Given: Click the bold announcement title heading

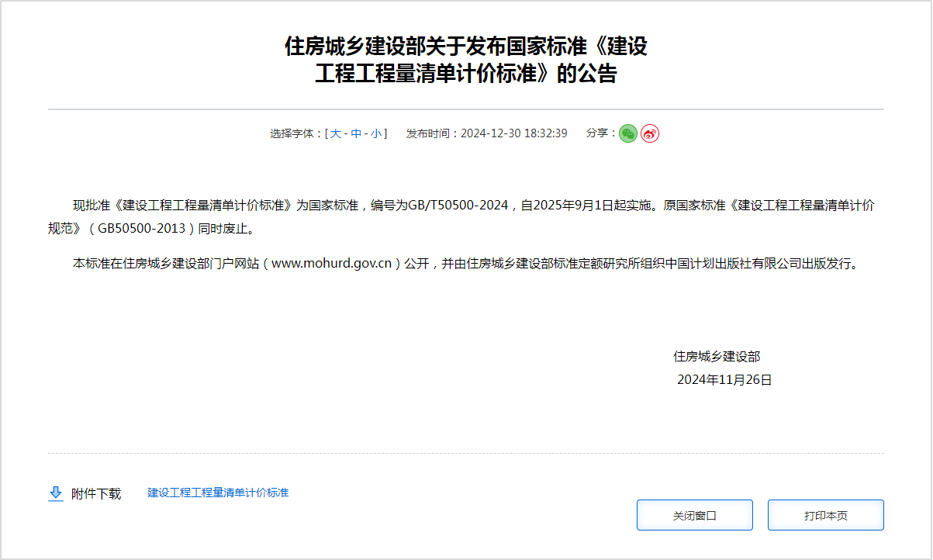Looking at the screenshot, I should pyautogui.click(x=465, y=60).
